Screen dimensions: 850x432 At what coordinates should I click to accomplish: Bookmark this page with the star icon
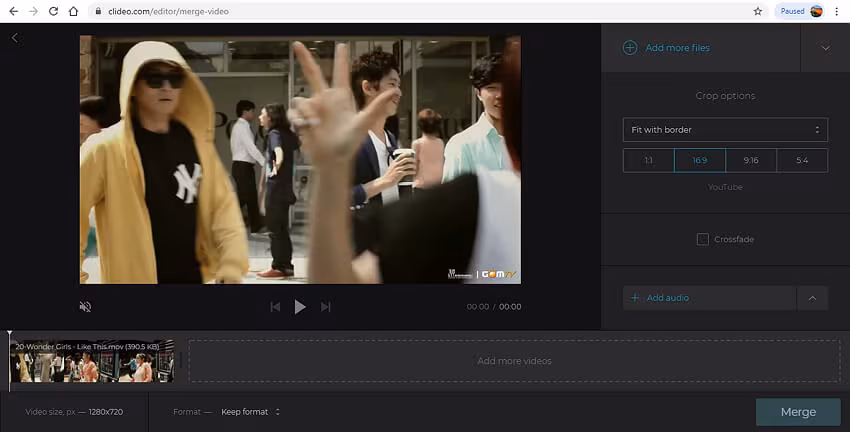[758, 11]
